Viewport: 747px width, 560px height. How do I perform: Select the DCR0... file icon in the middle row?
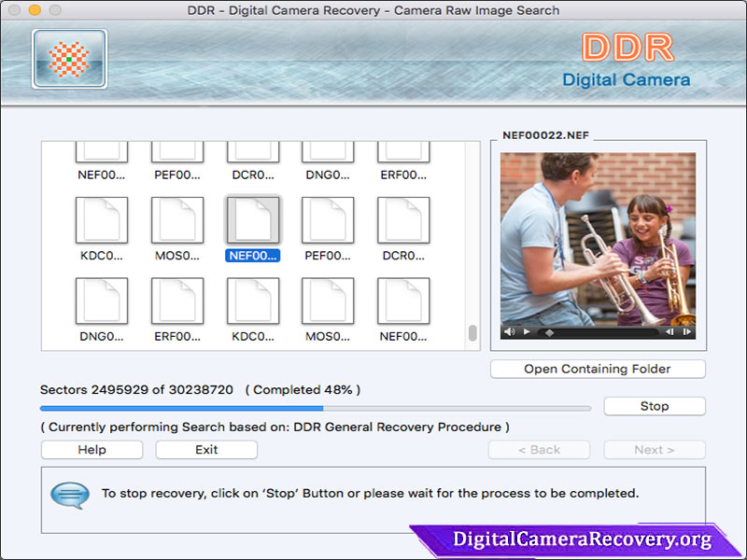click(403, 220)
